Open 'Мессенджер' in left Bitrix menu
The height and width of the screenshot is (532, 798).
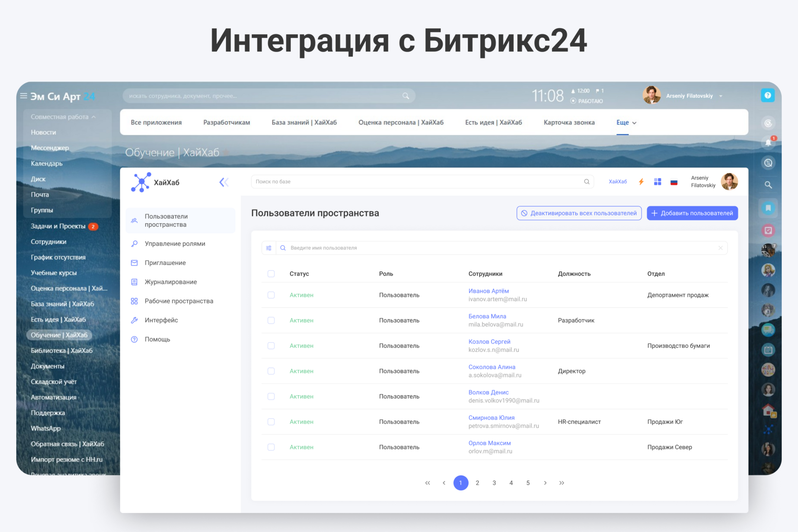click(x=50, y=148)
